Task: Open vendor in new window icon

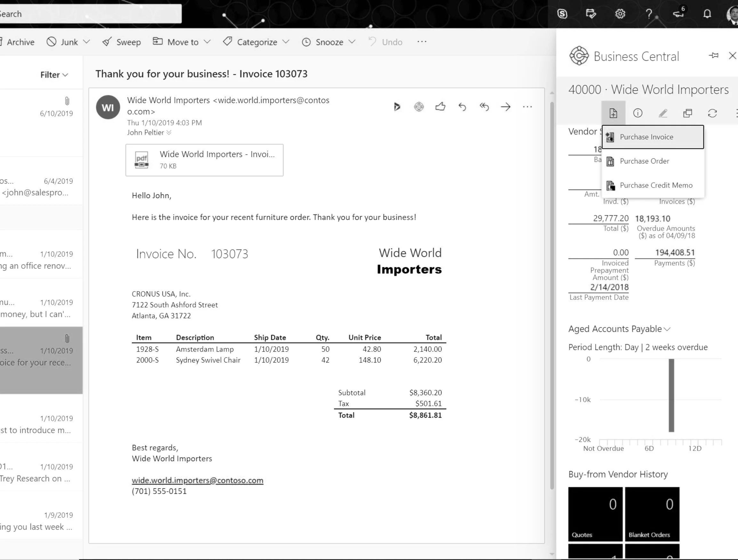Action: 687,114
